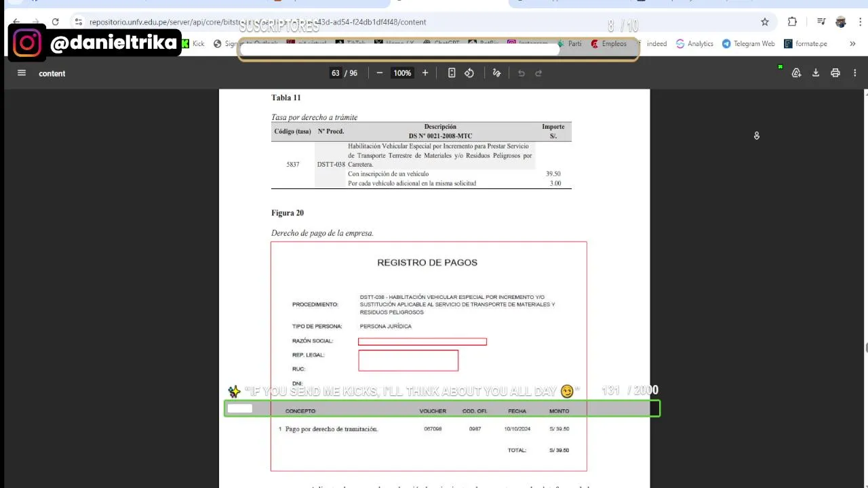Reload the page with browser refresh button
This screenshot has height=488, width=868.
[55, 22]
